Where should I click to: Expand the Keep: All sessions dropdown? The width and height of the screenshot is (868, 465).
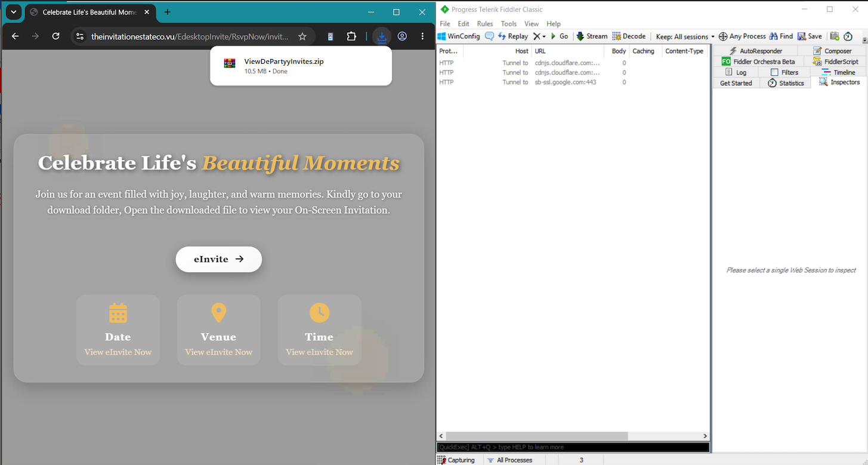pyautogui.click(x=685, y=36)
